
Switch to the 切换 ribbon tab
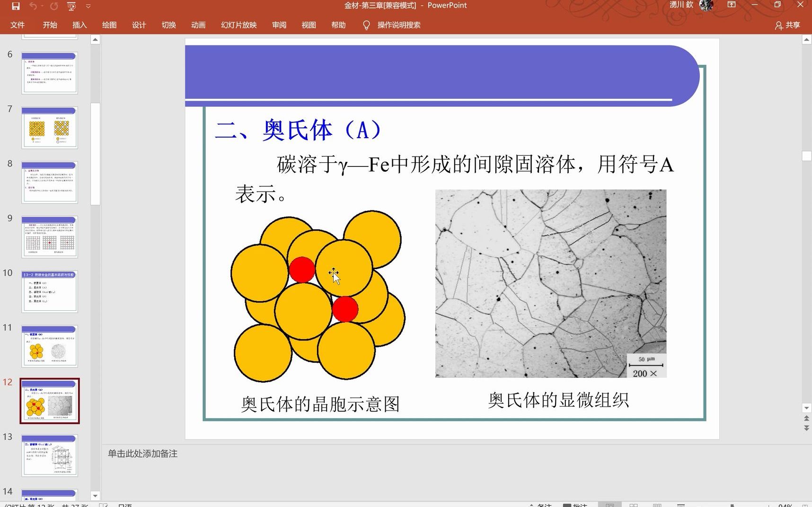pyautogui.click(x=169, y=25)
